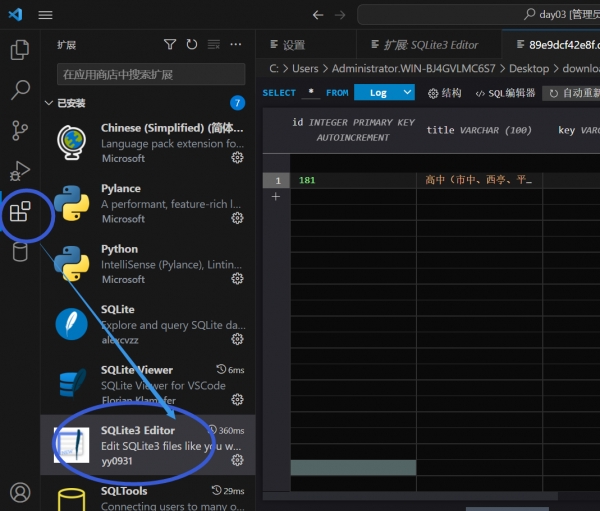
Task: Open the SQLTools database icon in activity bar
Action: coord(20,252)
